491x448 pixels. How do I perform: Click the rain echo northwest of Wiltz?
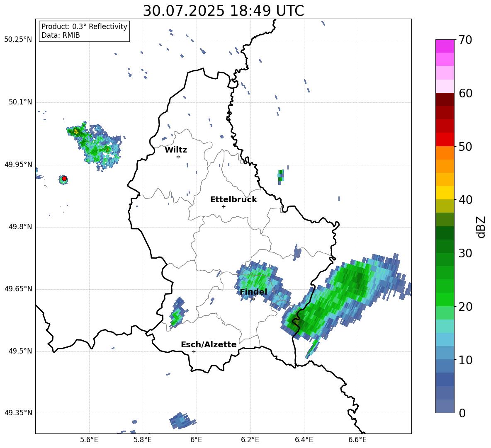pyautogui.click(x=94, y=145)
